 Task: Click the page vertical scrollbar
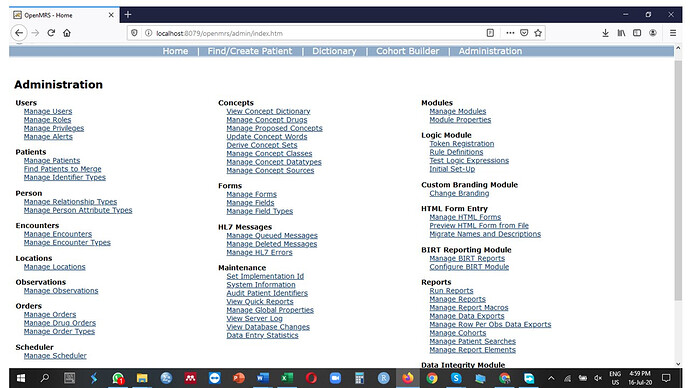[x=678, y=180]
